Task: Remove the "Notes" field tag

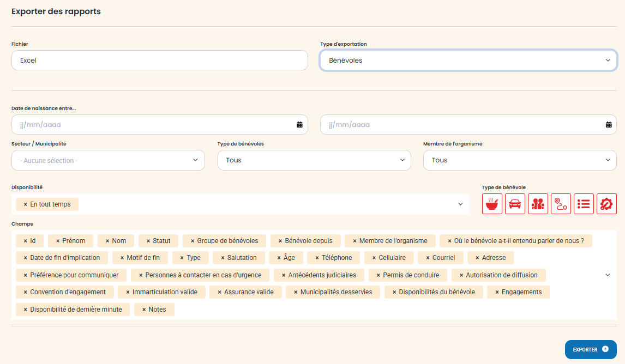Action: pos(144,310)
